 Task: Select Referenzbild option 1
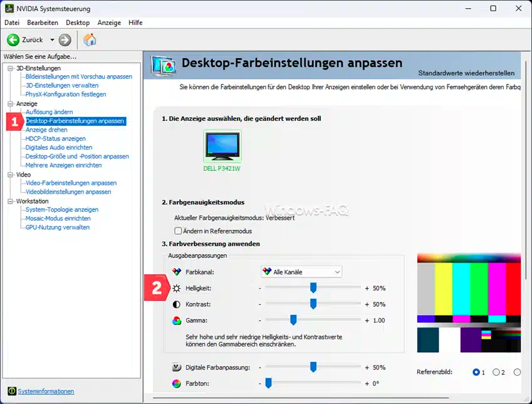pos(476,372)
